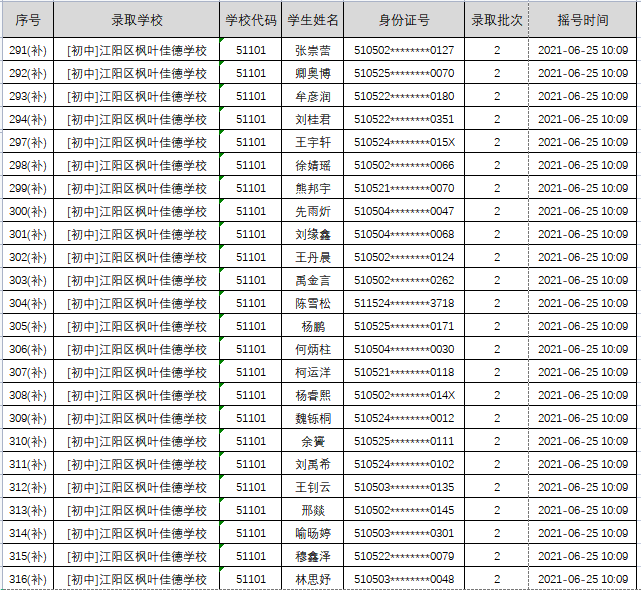The image size is (641, 590).
Task: Click student name 王宇轩
Action: point(313,142)
